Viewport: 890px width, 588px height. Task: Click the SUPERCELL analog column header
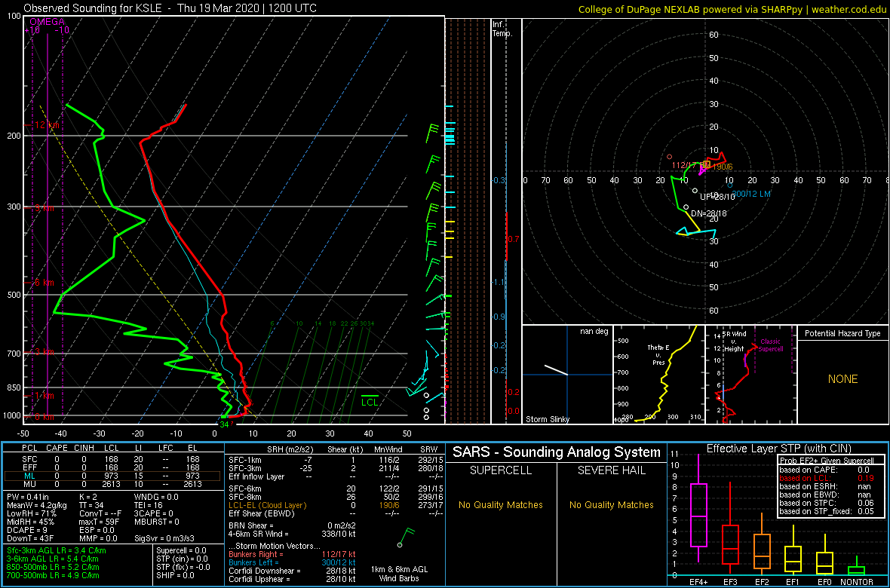tap(501, 470)
